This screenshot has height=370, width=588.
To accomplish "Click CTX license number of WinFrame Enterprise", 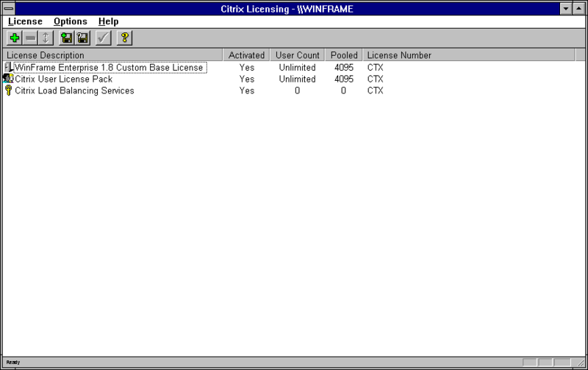I will [375, 68].
